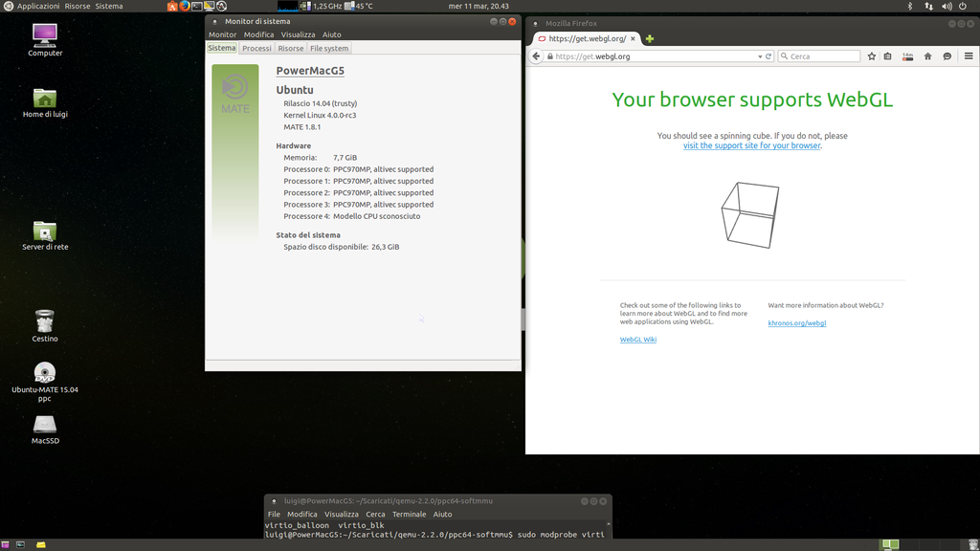Open Monitor menu in Monitor di sistema
980x551 pixels.
pos(222,34)
